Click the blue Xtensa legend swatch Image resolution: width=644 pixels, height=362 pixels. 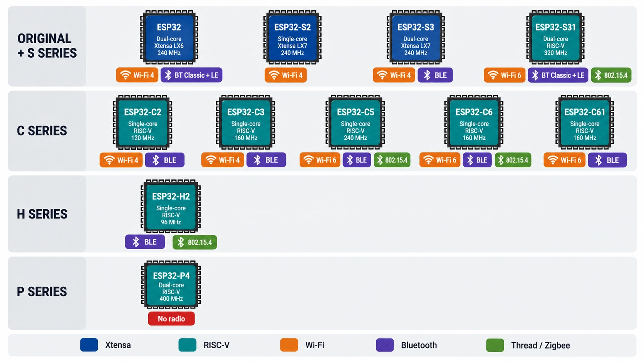click(x=89, y=345)
